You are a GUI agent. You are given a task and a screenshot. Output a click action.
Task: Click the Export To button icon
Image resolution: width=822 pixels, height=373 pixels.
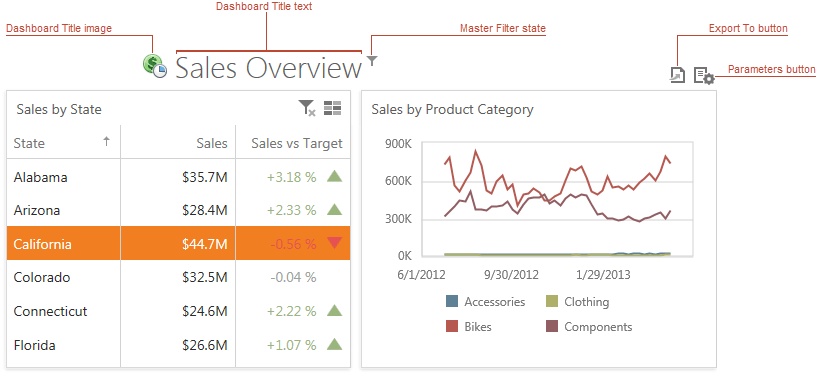(677, 75)
